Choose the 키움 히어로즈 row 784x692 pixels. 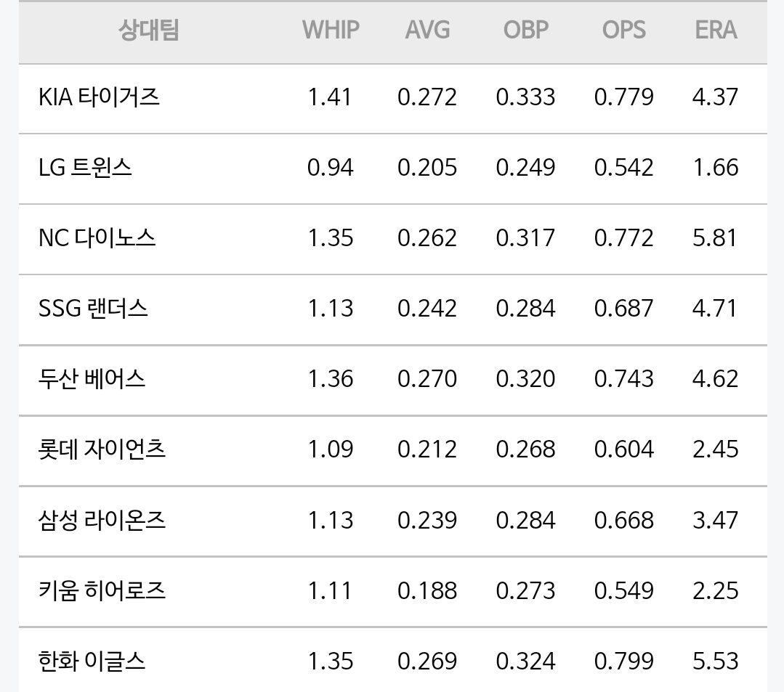[102, 590]
